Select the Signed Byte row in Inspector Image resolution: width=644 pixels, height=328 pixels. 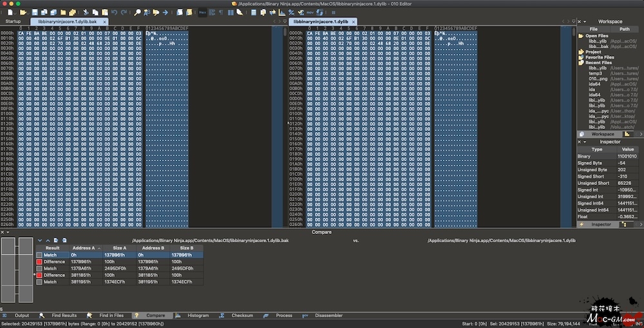592,163
